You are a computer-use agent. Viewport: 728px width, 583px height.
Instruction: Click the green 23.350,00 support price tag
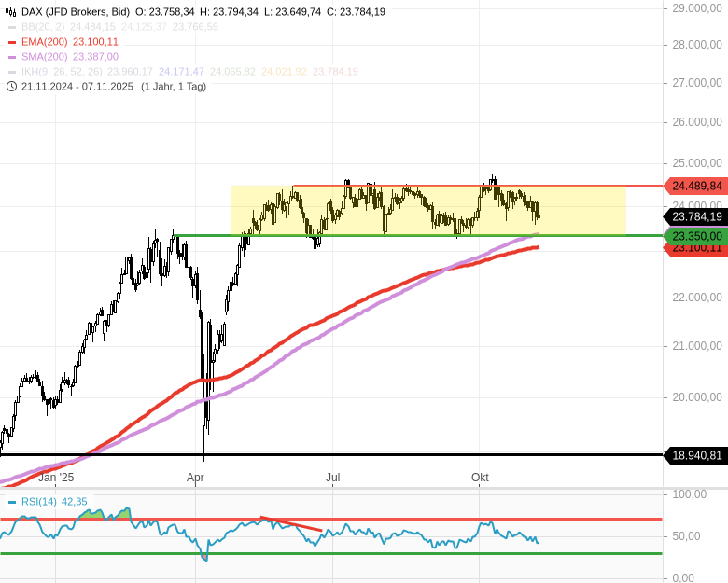695,236
